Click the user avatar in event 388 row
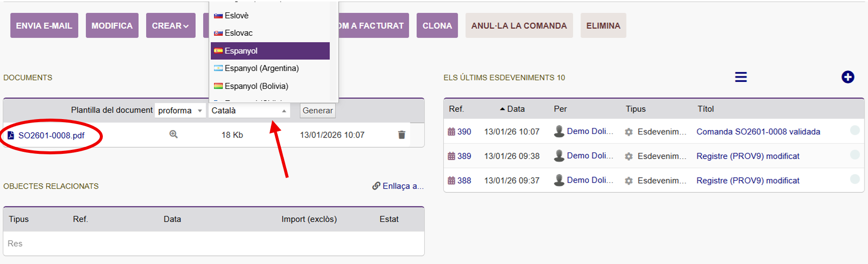 click(x=559, y=181)
